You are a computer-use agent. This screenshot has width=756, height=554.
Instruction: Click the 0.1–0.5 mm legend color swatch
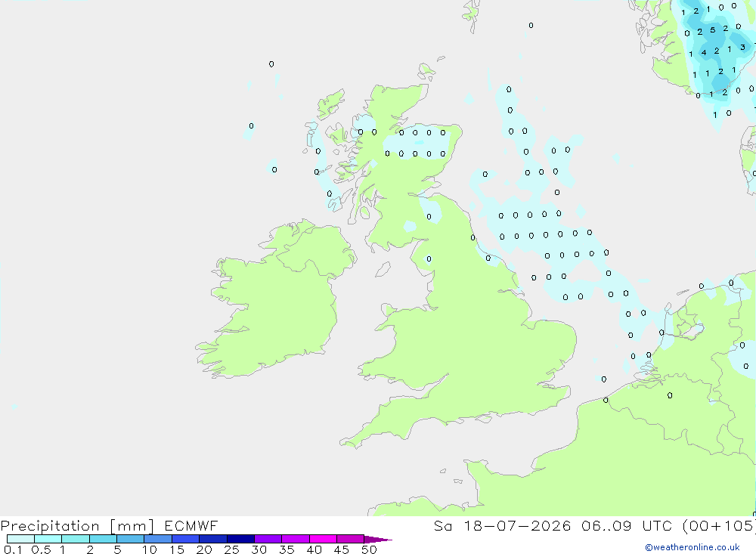pyautogui.click(x=20, y=539)
